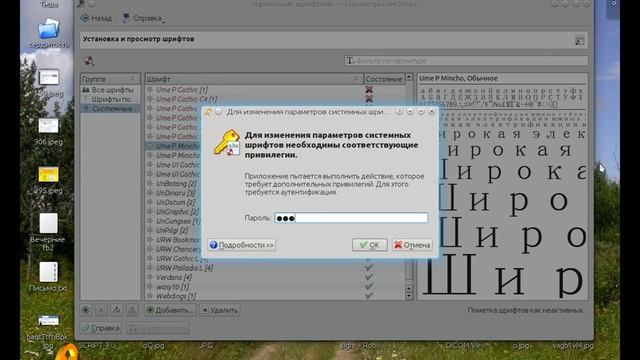Click OK in the authentication dialog
Viewport: 640px width, 360px height.
click(x=369, y=245)
